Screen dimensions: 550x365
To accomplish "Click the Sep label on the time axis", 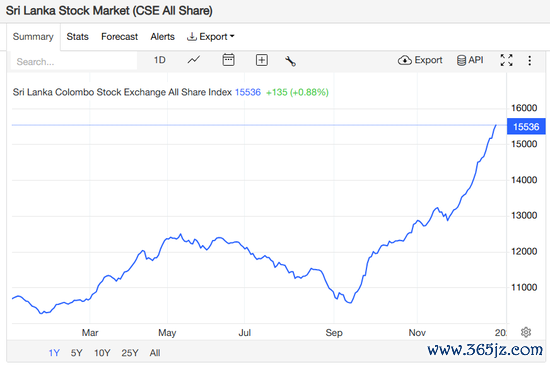I will pos(334,332).
